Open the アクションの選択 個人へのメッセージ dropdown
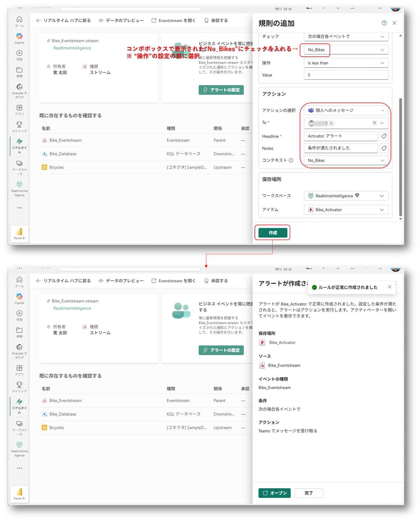 tap(346, 110)
